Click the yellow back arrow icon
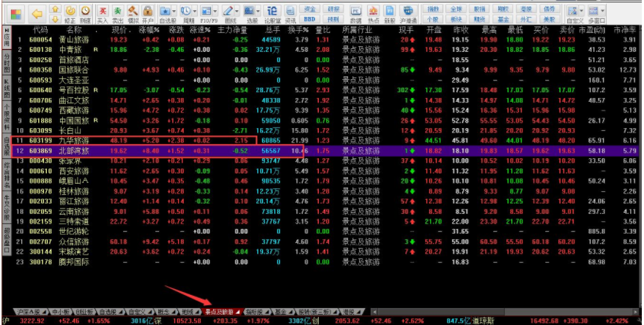The height and width of the screenshot is (325, 644). tap(37, 13)
